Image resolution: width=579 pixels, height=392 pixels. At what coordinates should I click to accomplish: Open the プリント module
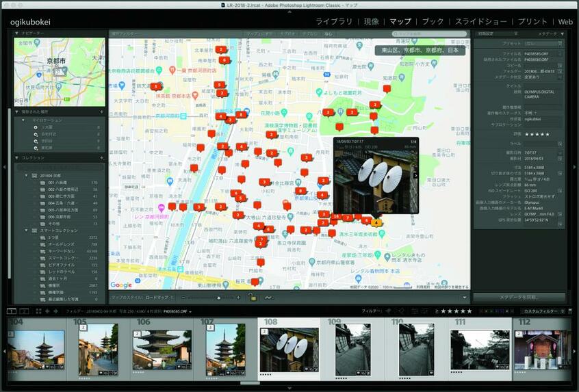532,22
